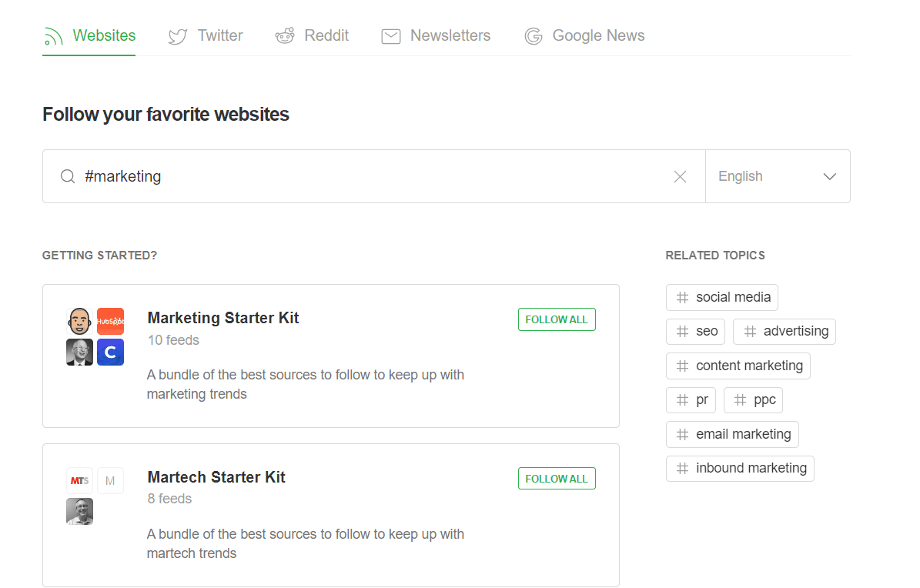The image size is (920, 588).
Task: Select the RSS icon on the Websites tab
Action: tap(52, 35)
